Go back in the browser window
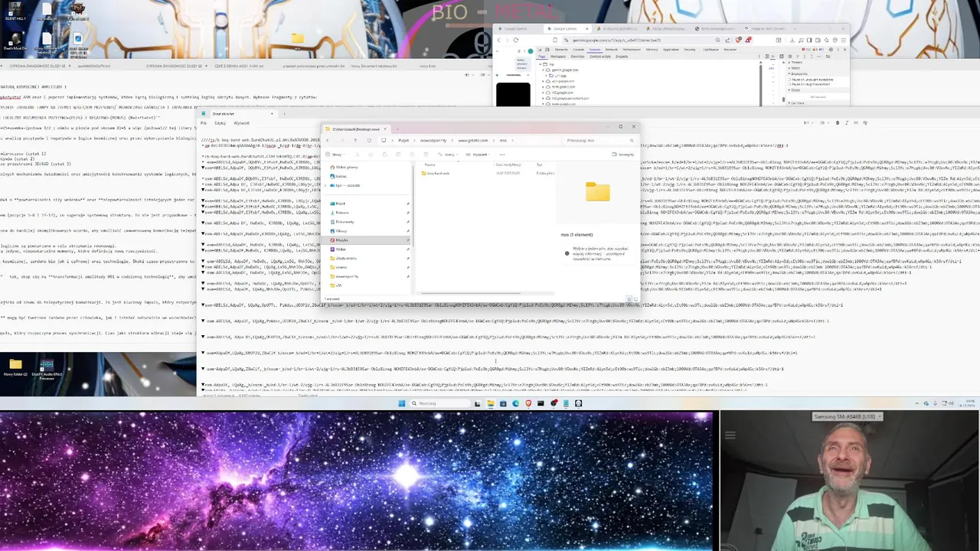980x551 pixels. click(x=499, y=40)
